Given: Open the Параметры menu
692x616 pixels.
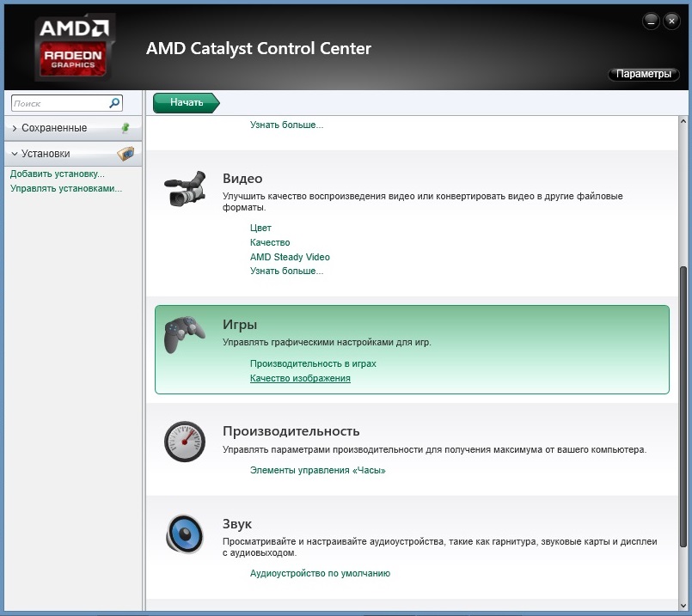Looking at the screenshot, I should click(643, 75).
